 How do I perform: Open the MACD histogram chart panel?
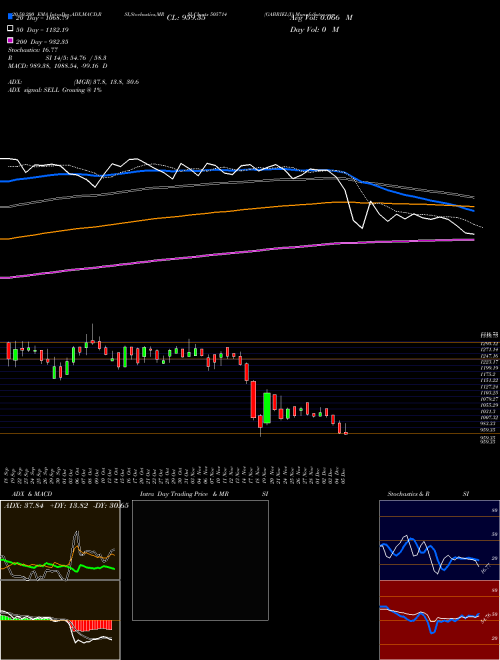pos(60,620)
